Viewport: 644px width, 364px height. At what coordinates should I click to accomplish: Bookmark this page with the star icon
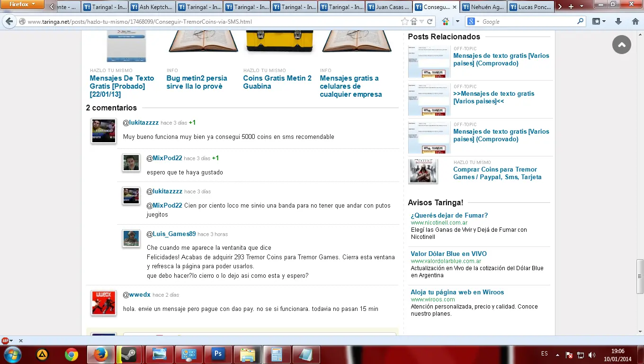click(404, 21)
